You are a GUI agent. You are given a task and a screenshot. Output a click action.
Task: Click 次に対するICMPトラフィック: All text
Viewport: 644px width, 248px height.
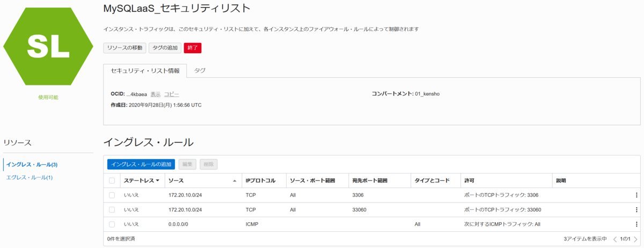[502, 224]
